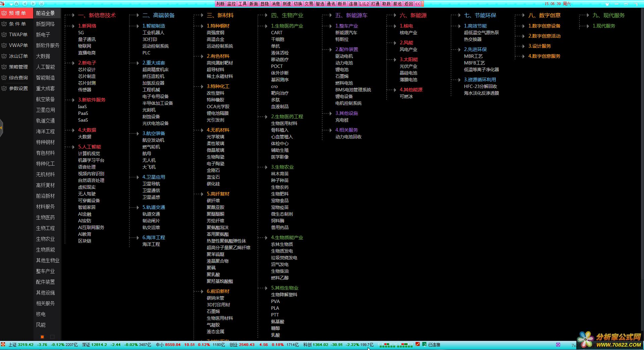Image resolution: width=644 pixels, height=350 pixels.
Task: Click the 返回 toolbar button
Action: coord(409,4)
